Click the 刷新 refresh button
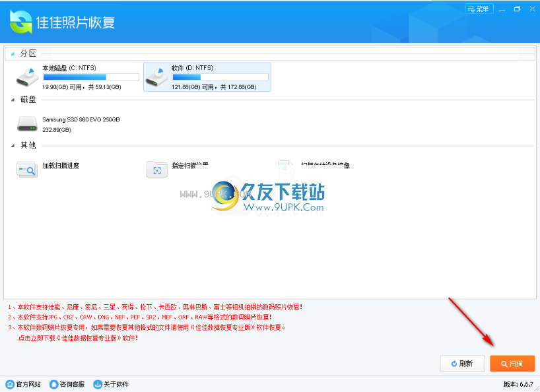This screenshot has width=540, height=392. click(x=462, y=364)
